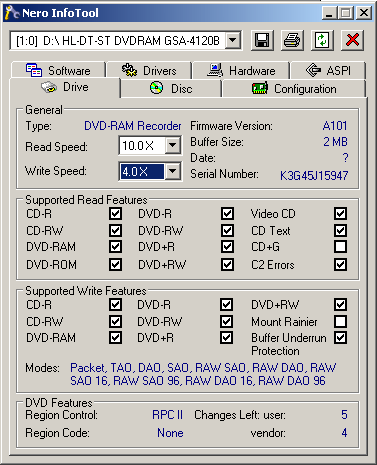Image resolution: width=377 pixels, height=465 pixels.
Task: Toggle CD Text checkbox
Action: coord(340,230)
